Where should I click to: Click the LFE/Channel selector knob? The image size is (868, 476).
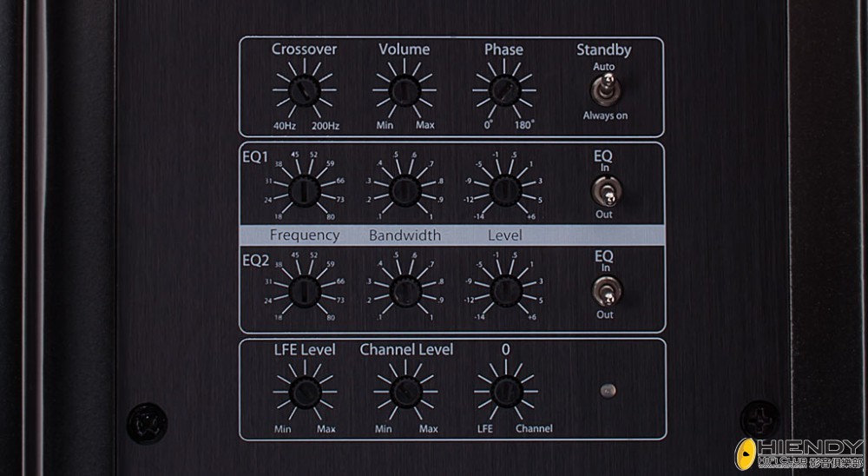(x=504, y=393)
